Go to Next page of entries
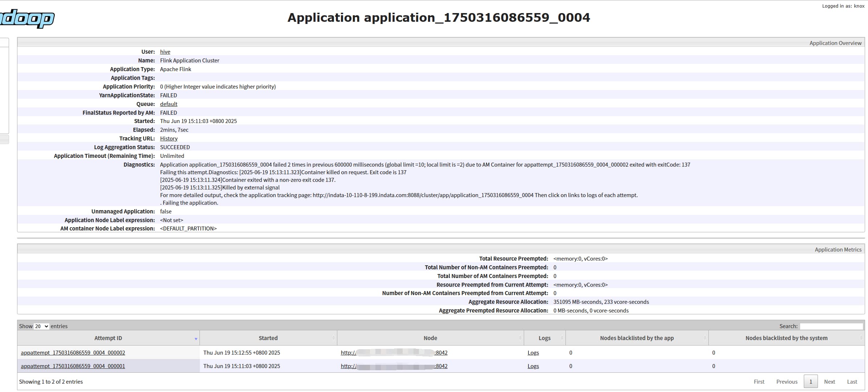 click(x=830, y=382)
